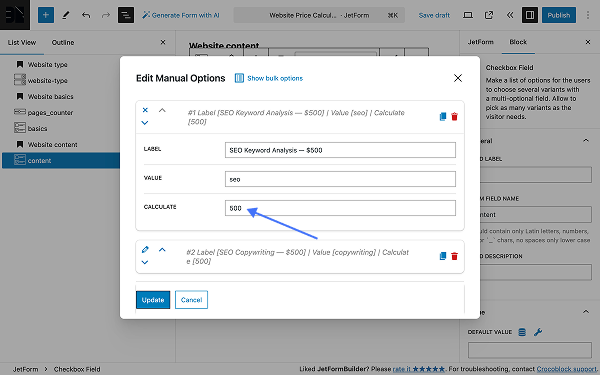Click the rate it five stars link
The height and width of the screenshot is (375, 600).
point(419,369)
